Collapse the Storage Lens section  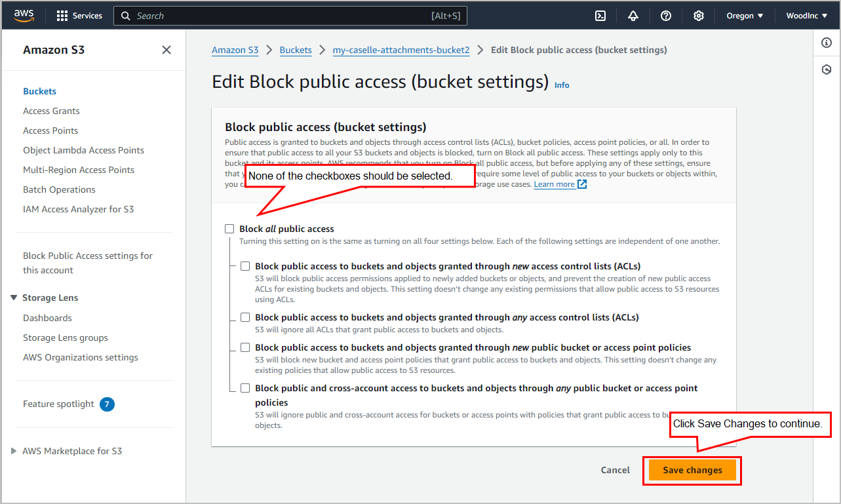coord(14,298)
